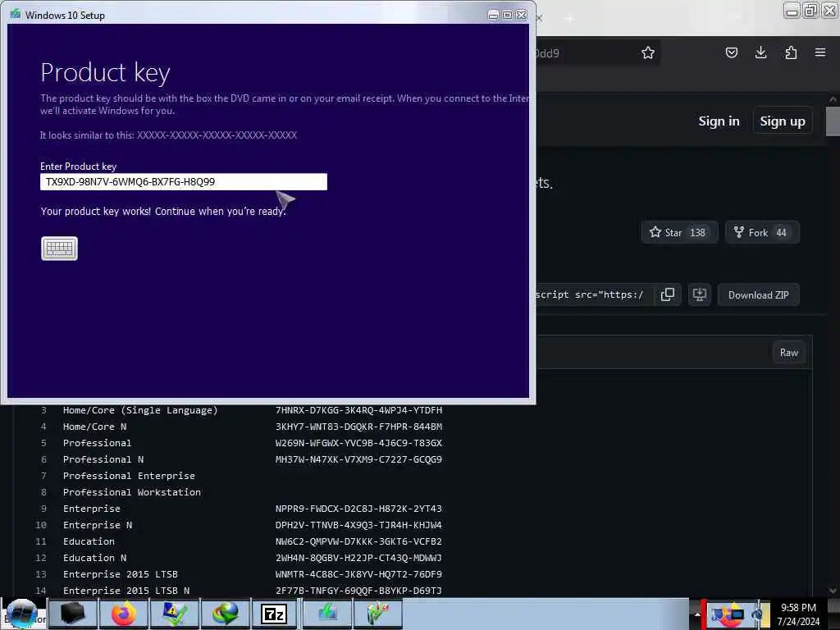Open the Firefox downloads arrow icon
Image resolution: width=840 pixels, height=630 pixels.
point(760,52)
